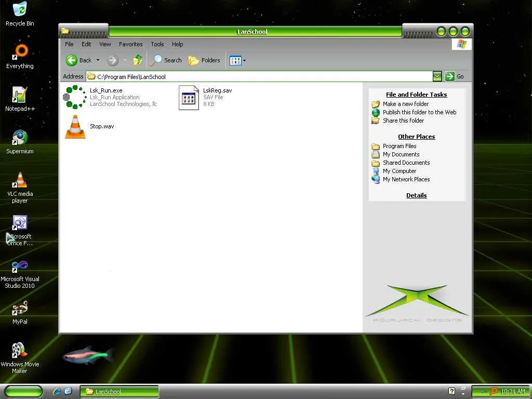
Task: Select the Stop.wav VLC cone icon
Action: coord(75,127)
